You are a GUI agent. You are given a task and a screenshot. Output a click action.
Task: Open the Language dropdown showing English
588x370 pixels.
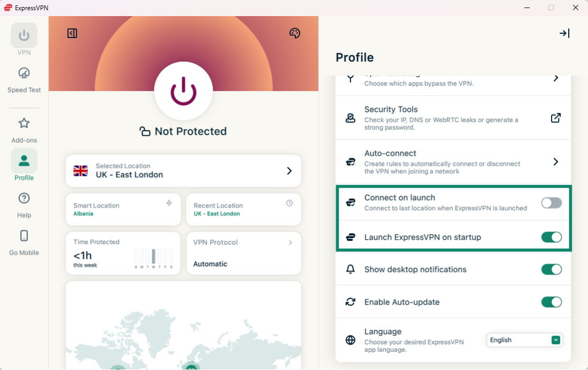[x=524, y=340]
